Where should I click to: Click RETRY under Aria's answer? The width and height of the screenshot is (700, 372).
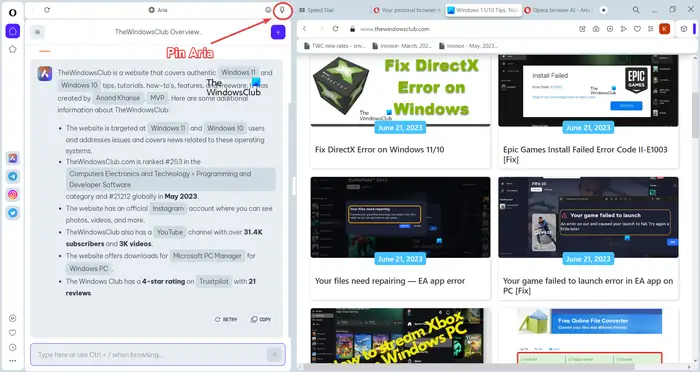pyautogui.click(x=226, y=320)
